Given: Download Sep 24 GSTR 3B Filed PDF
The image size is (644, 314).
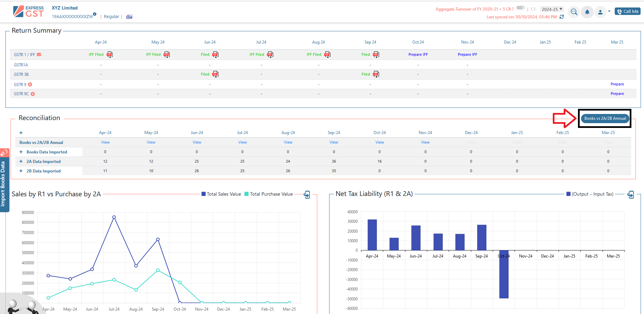Looking at the screenshot, I should [376, 74].
